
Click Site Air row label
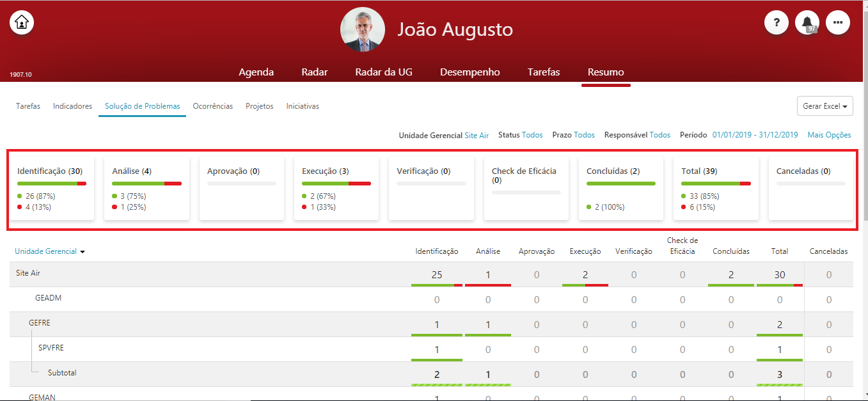[28, 273]
